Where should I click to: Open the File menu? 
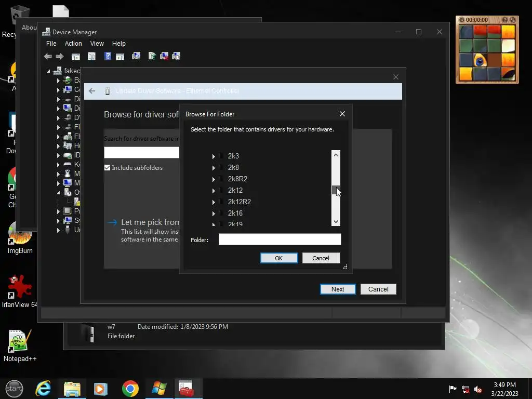[x=51, y=44]
